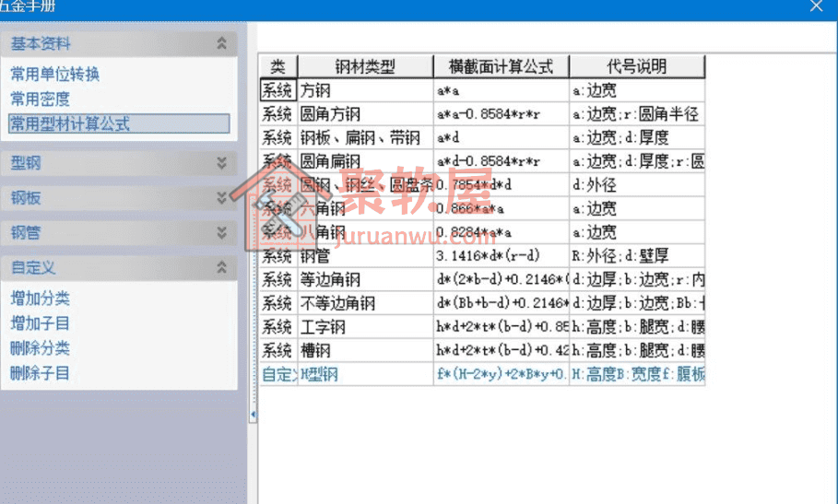Select the 不等边角钢 cell
This screenshot has width=838, height=504.
coord(365,303)
